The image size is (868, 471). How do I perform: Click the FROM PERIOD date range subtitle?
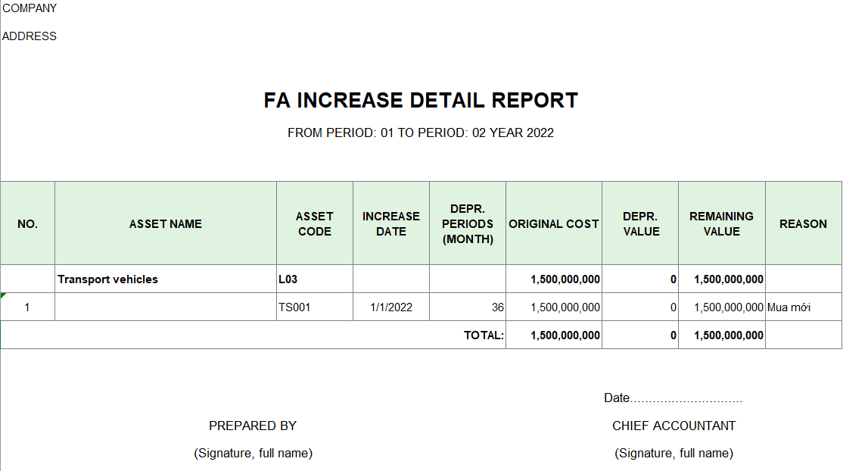pos(421,133)
